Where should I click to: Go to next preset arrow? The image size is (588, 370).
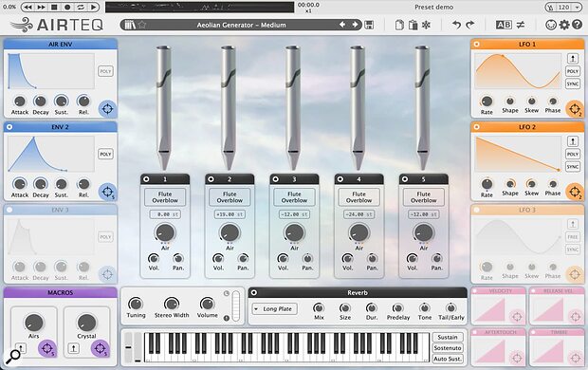tap(355, 25)
